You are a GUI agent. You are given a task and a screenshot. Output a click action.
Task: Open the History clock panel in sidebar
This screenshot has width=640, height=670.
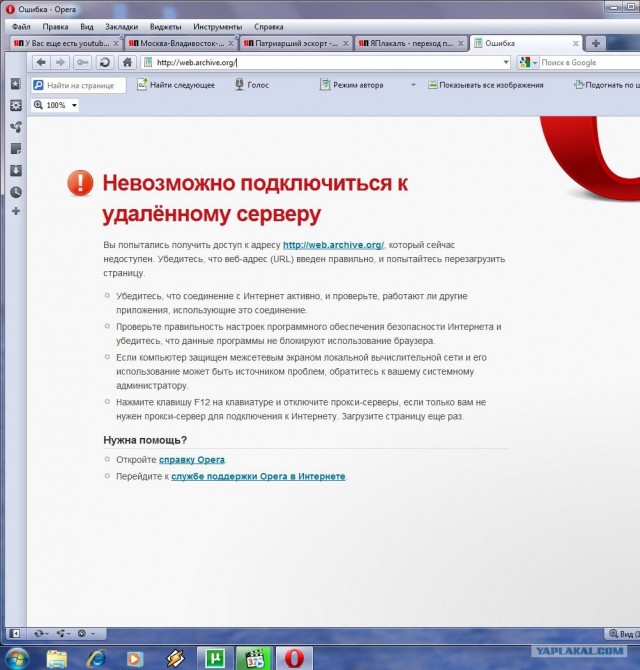click(x=16, y=192)
